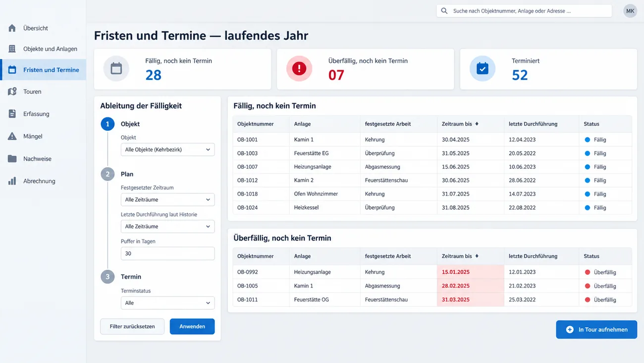Open the Festgesetzter Zeitraum dropdown

[x=167, y=200]
